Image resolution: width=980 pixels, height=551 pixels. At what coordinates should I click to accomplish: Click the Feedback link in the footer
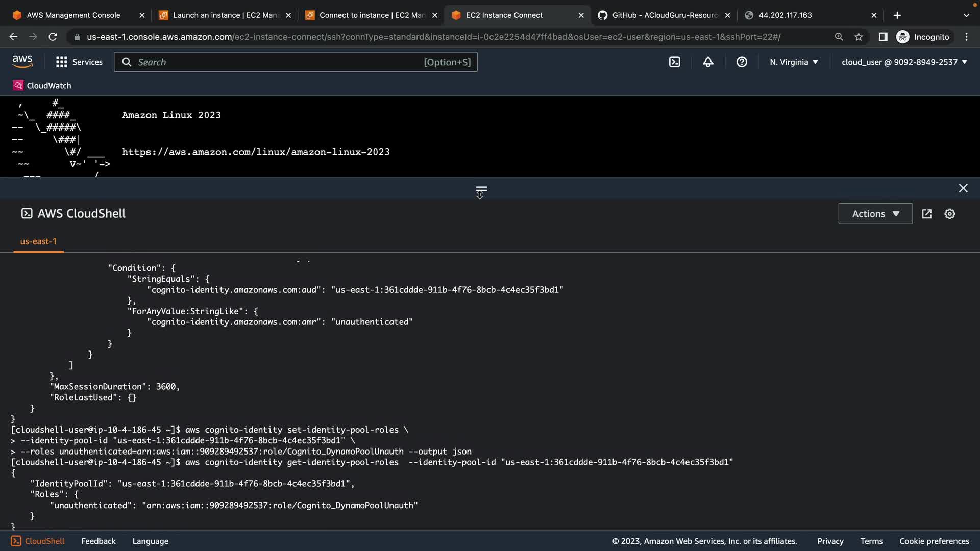point(98,541)
